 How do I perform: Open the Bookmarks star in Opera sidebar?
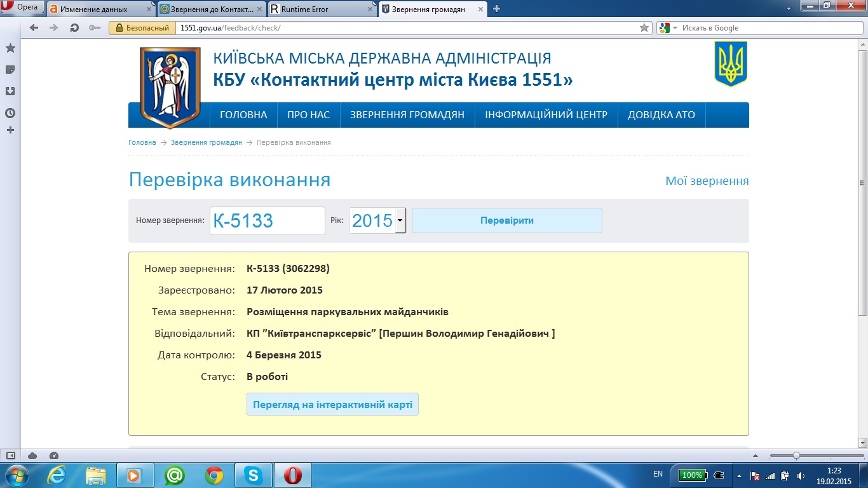click(10, 48)
